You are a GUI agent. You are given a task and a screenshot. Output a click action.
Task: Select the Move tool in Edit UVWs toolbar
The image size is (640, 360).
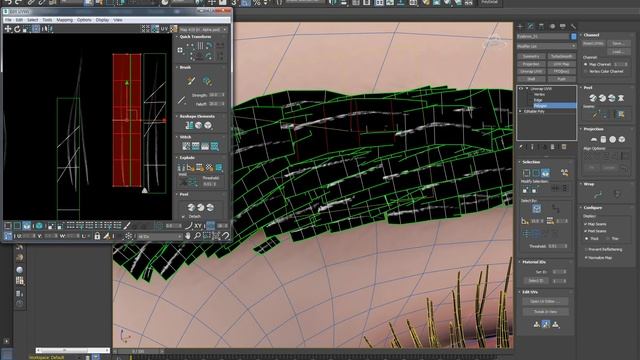click(8, 29)
